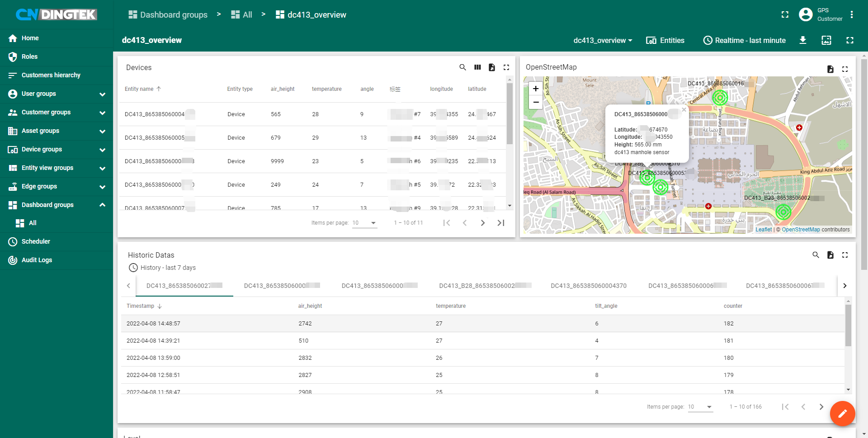This screenshot has height=438, width=868.
Task: Expand the Device groups menu
Action: pyautogui.click(x=57, y=149)
